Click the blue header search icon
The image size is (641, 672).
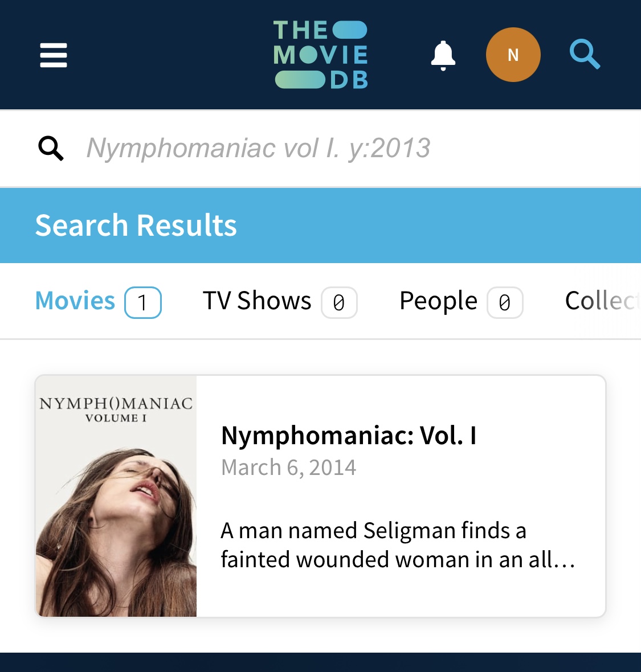(x=585, y=55)
